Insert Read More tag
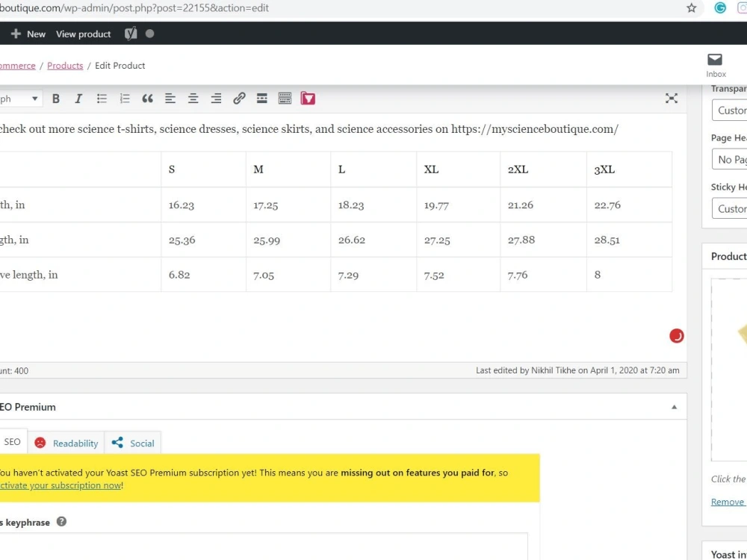The width and height of the screenshot is (747, 560). [x=261, y=99]
